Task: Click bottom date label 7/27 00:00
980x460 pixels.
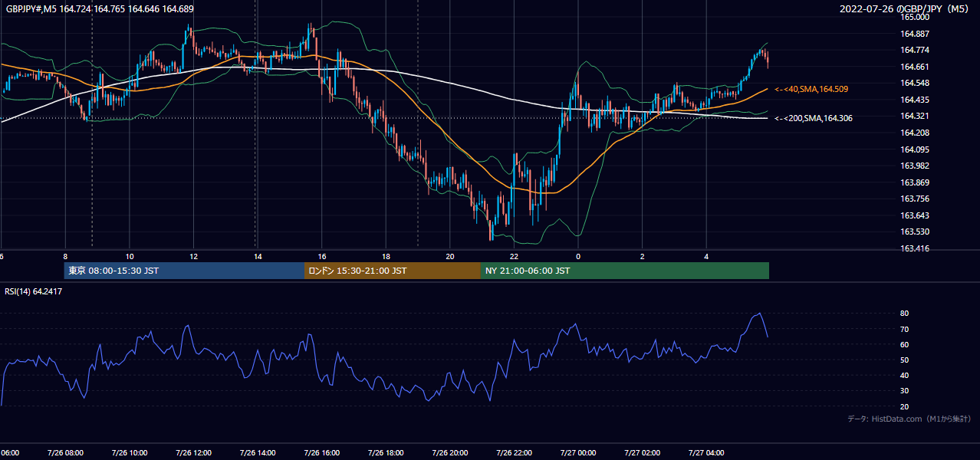Action: 578,452
